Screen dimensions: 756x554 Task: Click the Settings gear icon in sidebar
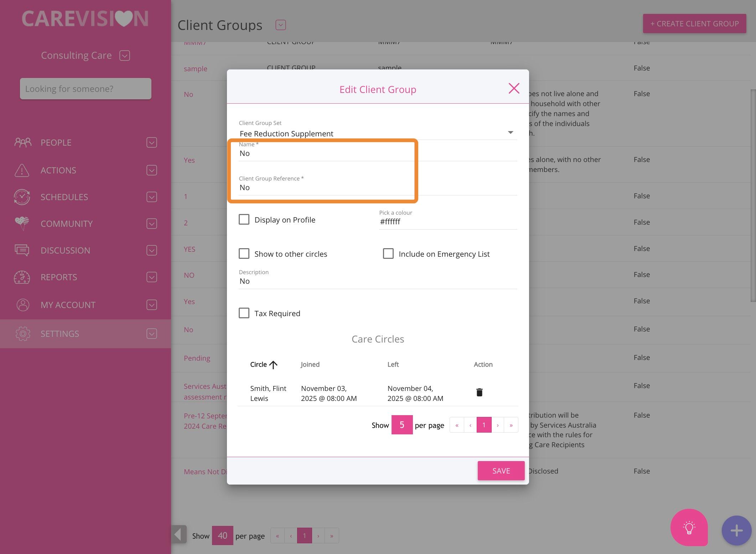click(23, 334)
